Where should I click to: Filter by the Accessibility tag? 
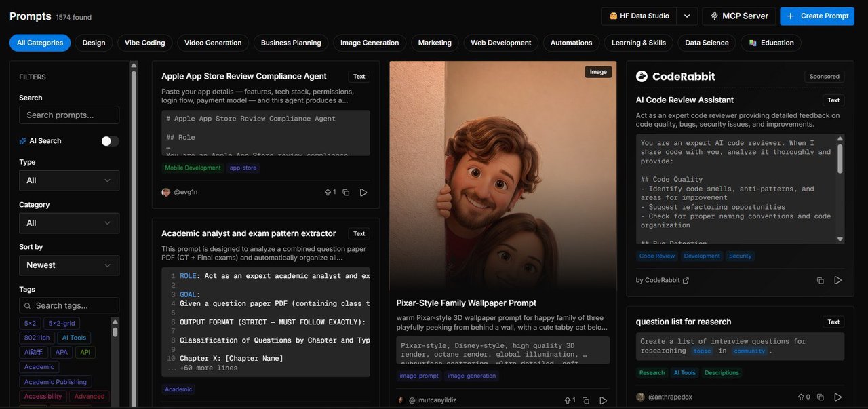tap(43, 397)
